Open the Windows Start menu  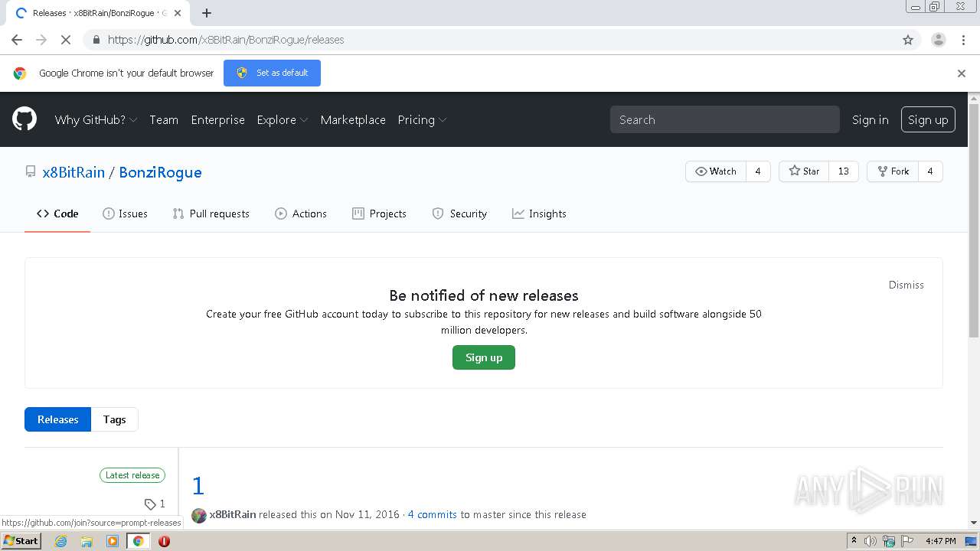click(21, 541)
